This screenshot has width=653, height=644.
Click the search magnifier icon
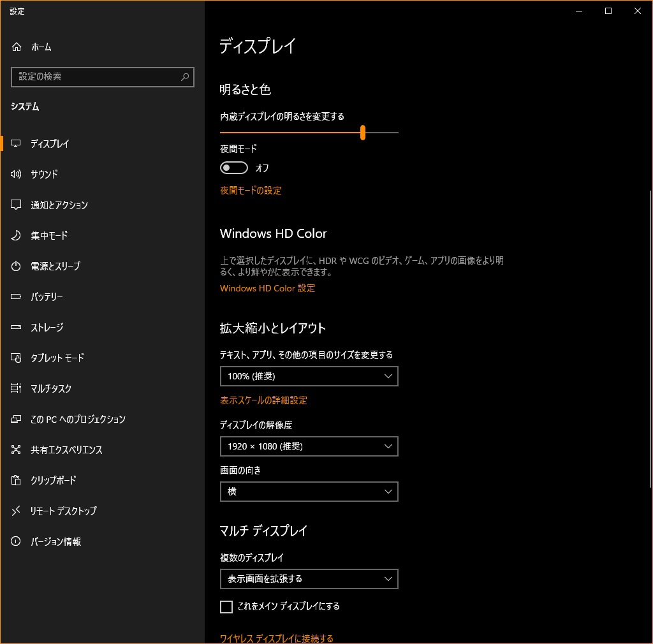185,77
